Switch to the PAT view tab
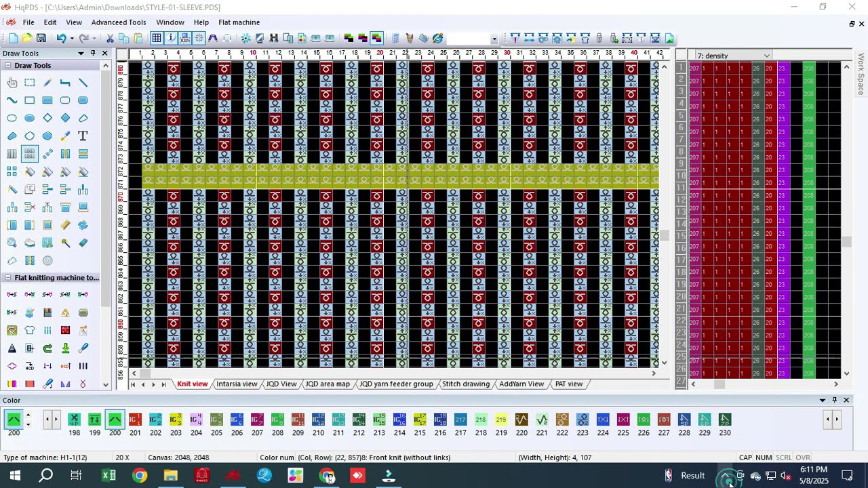This screenshot has height=488, width=868. tap(569, 384)
